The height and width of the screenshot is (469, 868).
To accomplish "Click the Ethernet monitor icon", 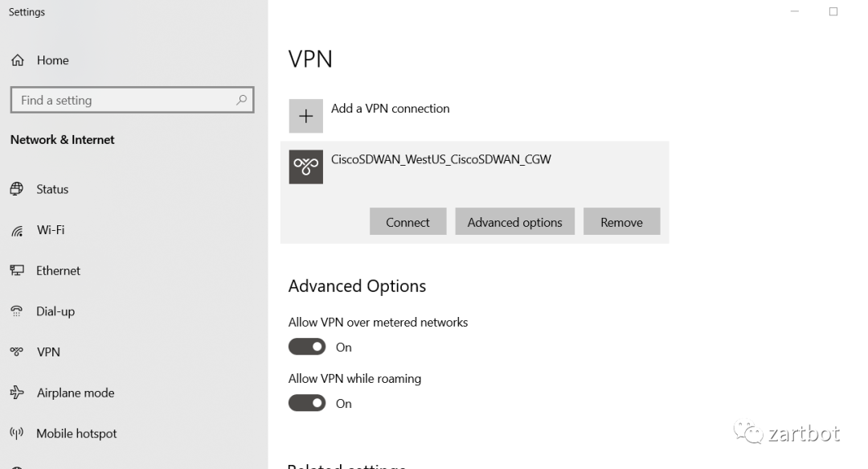I will click(x=17, y=270).
